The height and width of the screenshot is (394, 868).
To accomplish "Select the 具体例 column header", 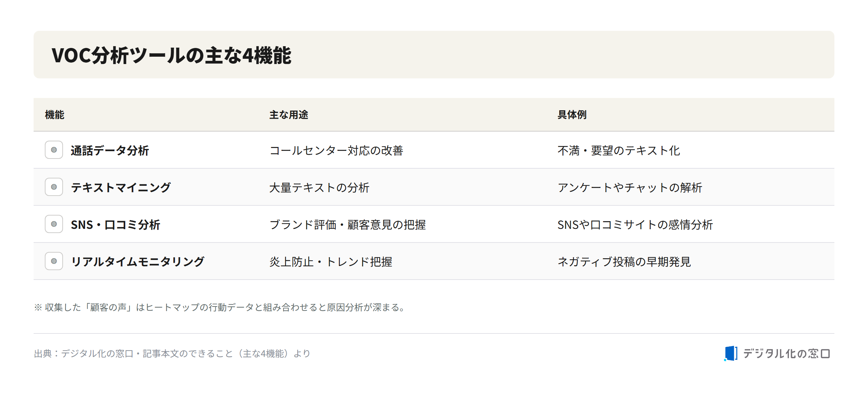I will click(572, 115).
